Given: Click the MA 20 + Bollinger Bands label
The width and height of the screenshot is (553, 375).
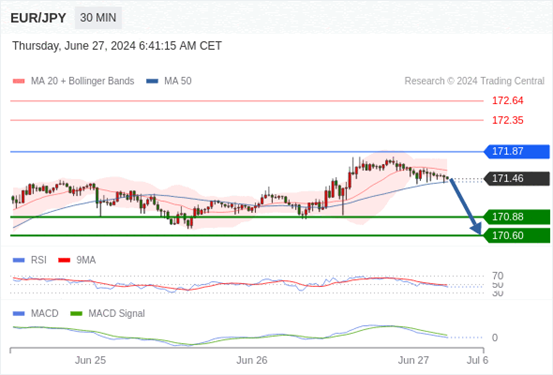Looking at the screenshot, I should point(83,81).
